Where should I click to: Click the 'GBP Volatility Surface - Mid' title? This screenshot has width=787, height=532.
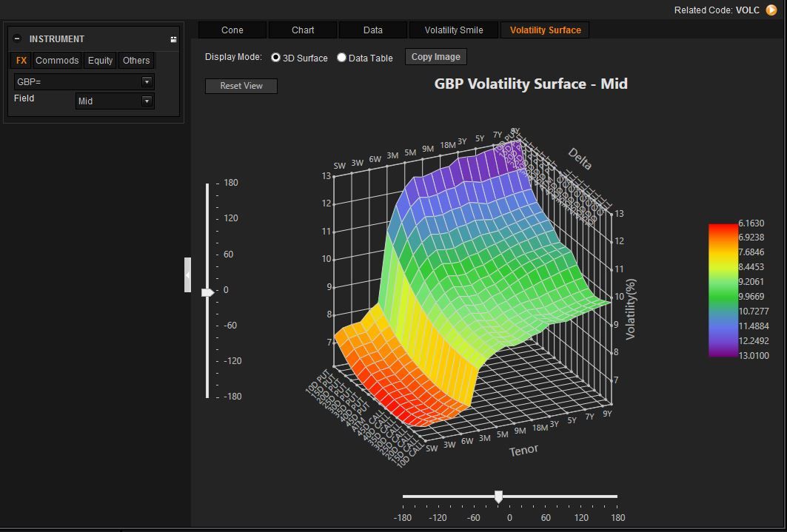(x=531, y=83)
